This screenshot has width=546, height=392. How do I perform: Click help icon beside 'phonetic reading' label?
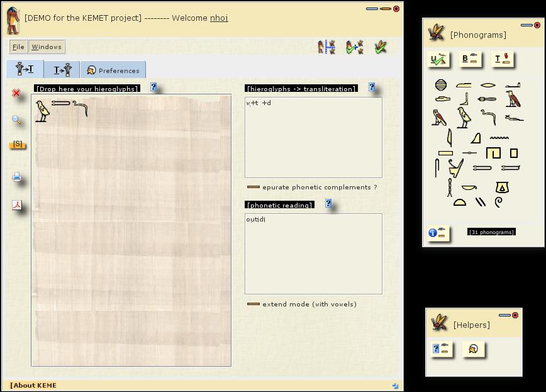328,204
